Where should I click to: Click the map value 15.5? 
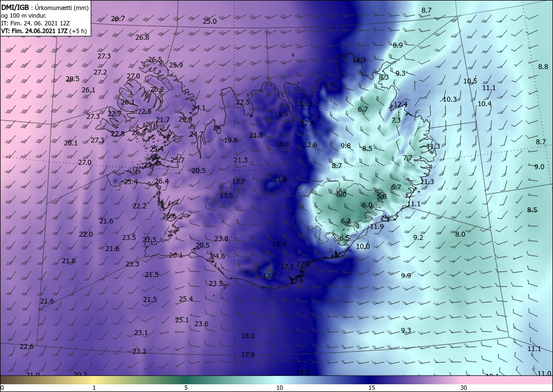[x=281, y=114]
